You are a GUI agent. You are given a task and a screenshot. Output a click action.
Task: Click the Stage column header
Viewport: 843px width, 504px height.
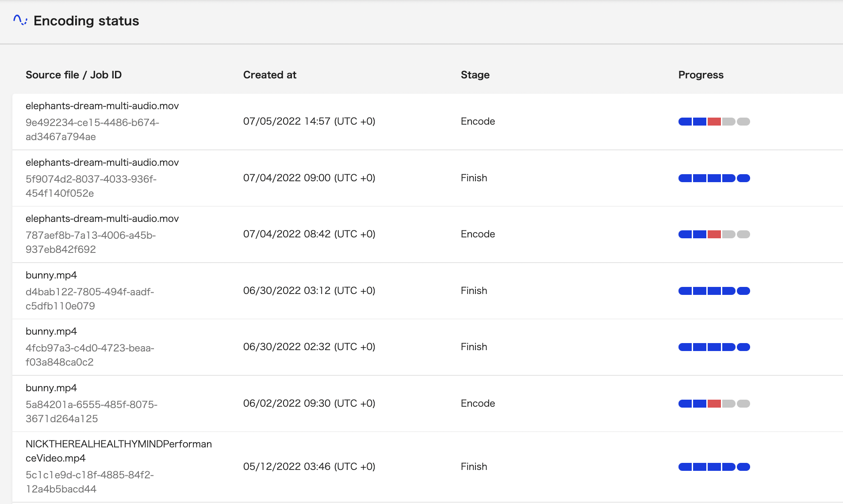[x=475, y=75]
